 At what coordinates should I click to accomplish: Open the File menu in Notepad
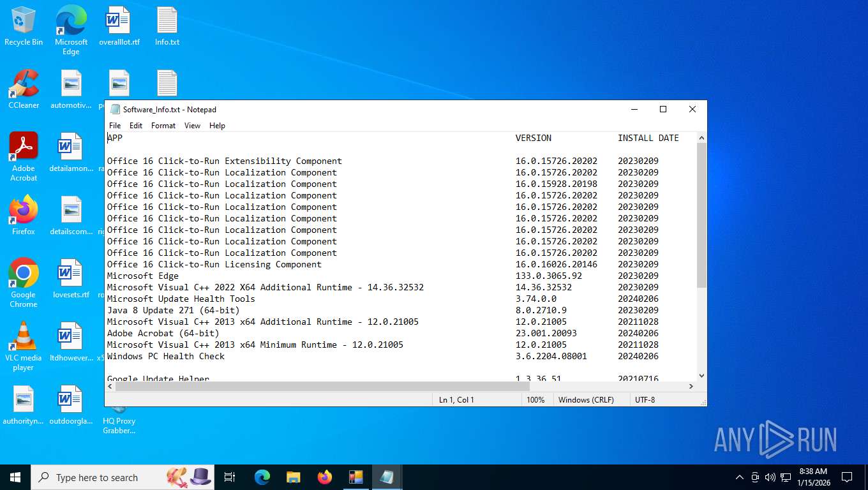point(115,126)
